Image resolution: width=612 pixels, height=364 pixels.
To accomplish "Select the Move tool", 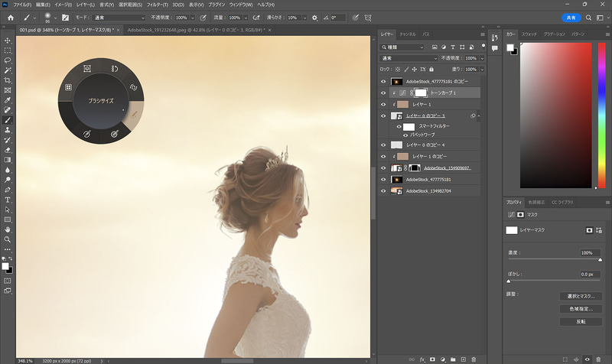I will tap(8, 40).
